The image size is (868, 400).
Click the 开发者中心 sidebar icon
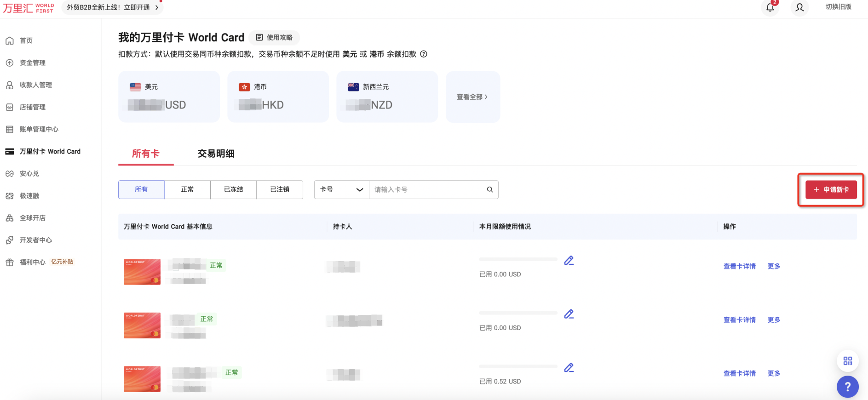point(10,240)
